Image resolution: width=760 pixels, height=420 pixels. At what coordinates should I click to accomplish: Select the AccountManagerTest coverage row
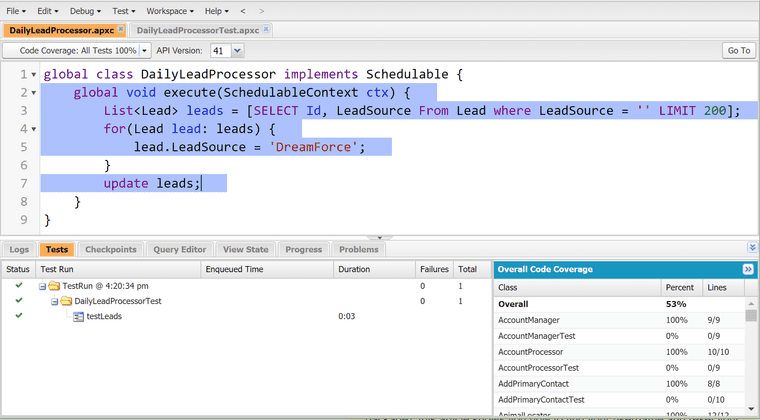coord(619,336)
